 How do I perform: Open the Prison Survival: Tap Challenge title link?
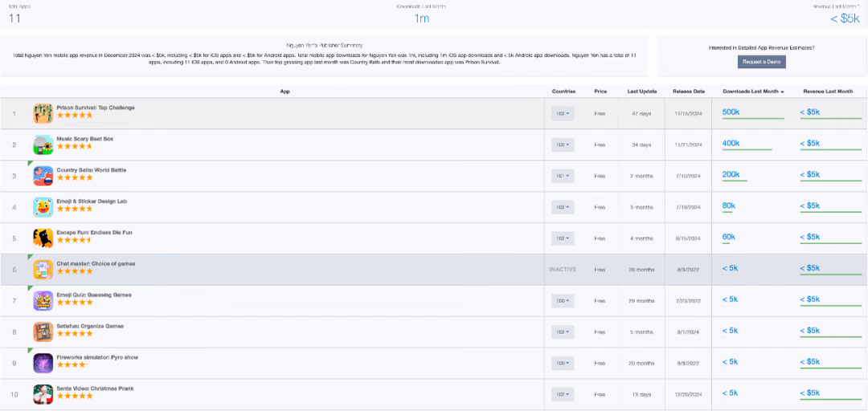(x=96, y=108)
